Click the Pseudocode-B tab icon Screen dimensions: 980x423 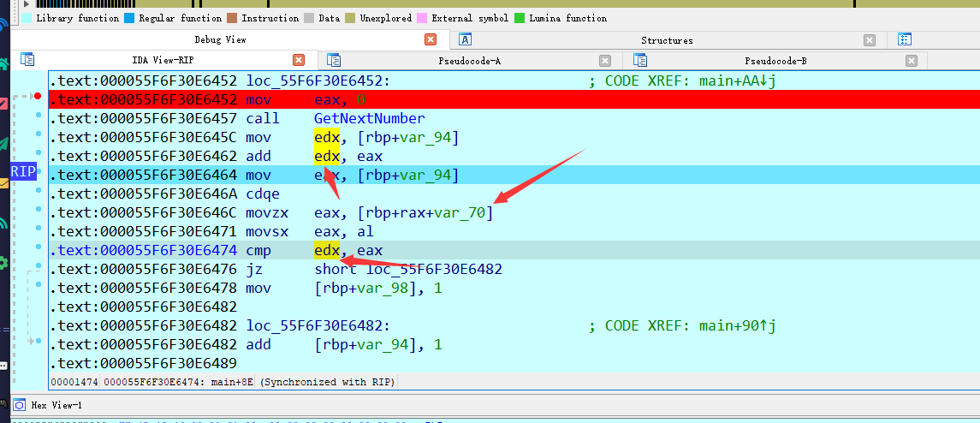point(639,60)
